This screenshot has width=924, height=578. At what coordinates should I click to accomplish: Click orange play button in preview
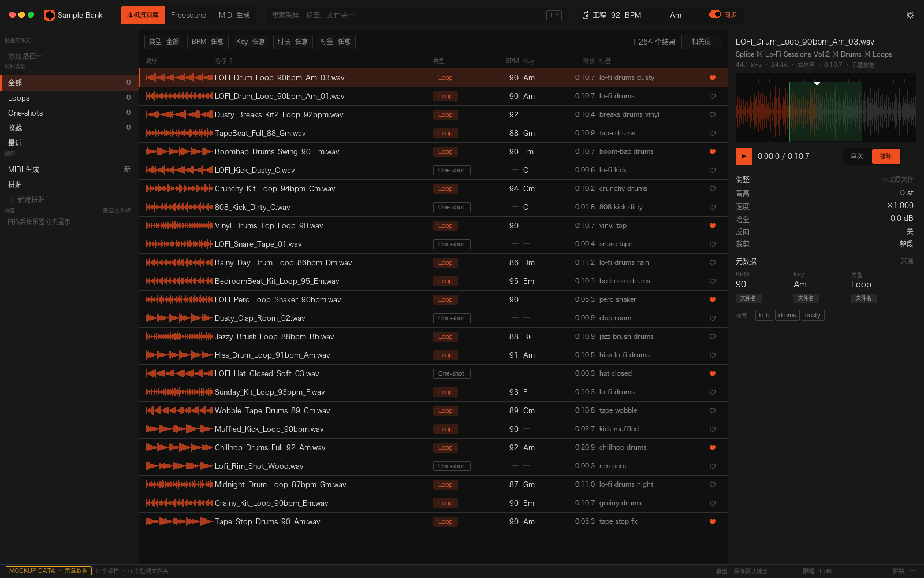744,156
